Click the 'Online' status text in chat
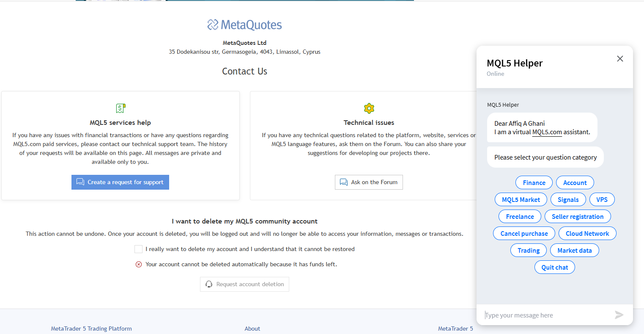The height and width of the screenshot is (334, 644). coord(495,74)
